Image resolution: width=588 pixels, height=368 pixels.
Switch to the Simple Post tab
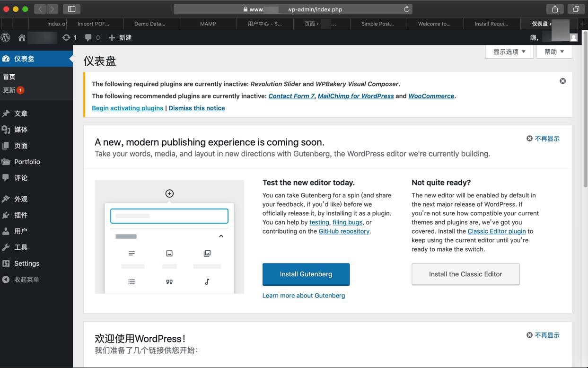point(378,24)
